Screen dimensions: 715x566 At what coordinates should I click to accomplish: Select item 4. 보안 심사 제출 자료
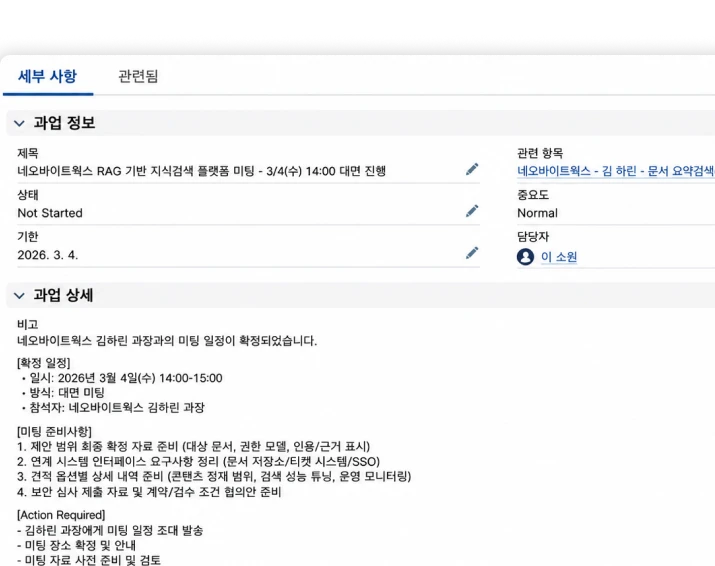(x=149, y=492)
